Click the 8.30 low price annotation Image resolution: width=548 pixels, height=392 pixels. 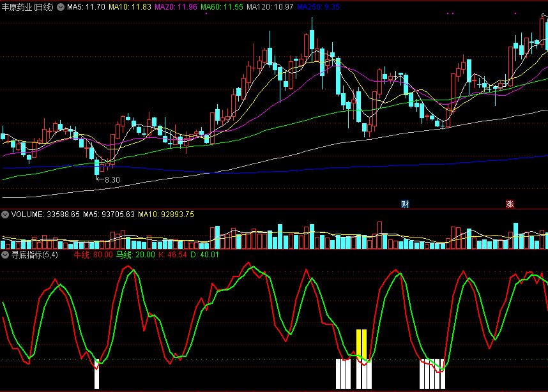pos(112,180)
